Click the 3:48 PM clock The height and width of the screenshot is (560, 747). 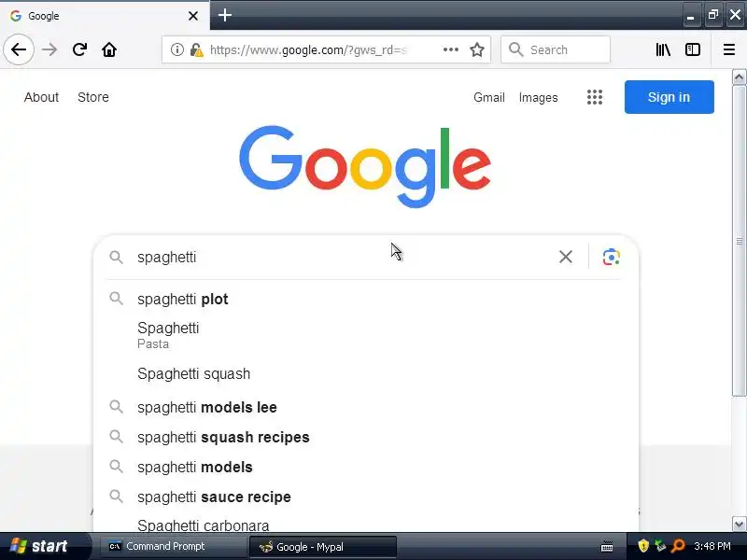point(712,546)
